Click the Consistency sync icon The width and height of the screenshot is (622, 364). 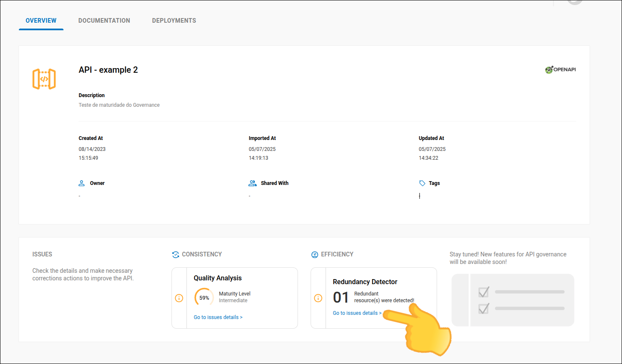point(176,255)
